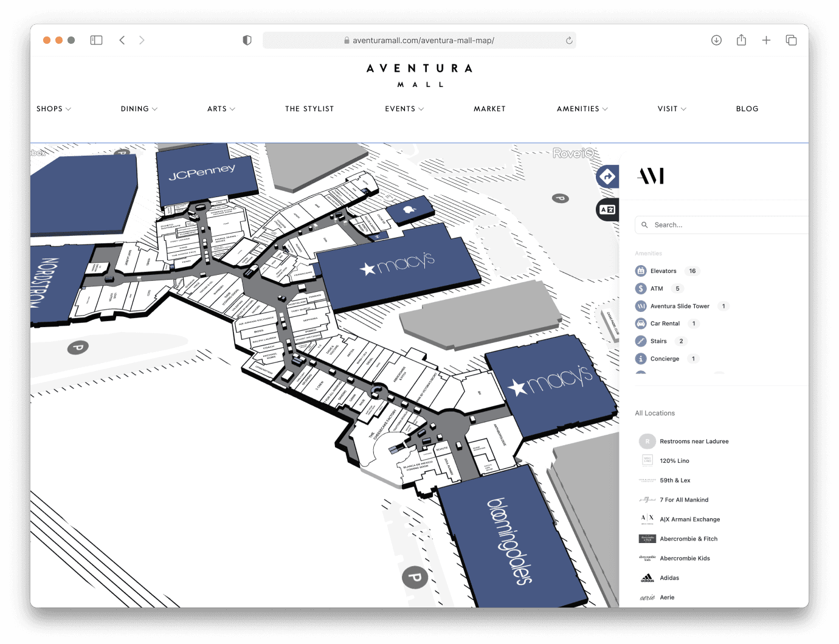The height and width of the screenshot is (644, 839).
Task: Open the privacy shield report icon
Action: click(x=247, y=40)
